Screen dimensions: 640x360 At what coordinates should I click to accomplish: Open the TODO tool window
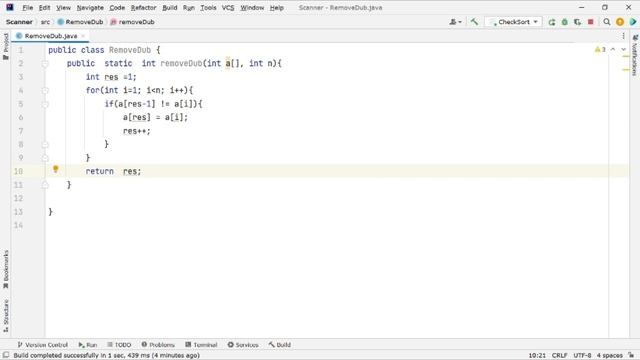coord(119,345)
